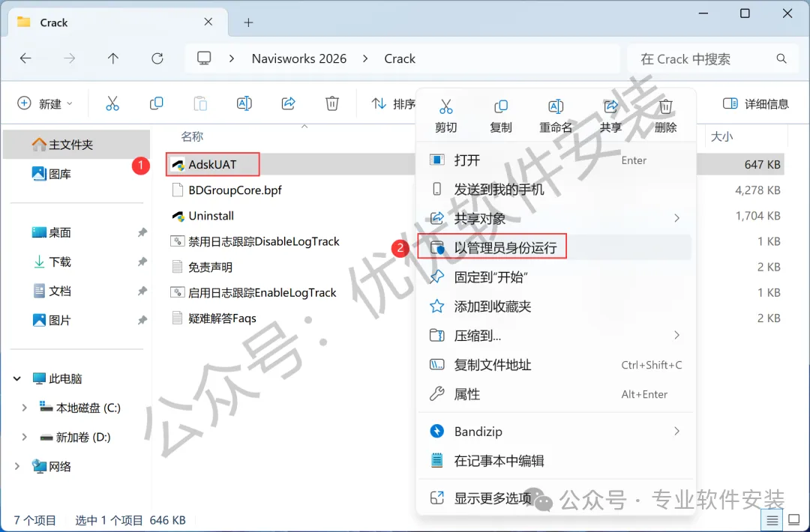Switch to large thumbnails view in the status bar
Viewport: 810px width, 532px height.
click(793, 520)
